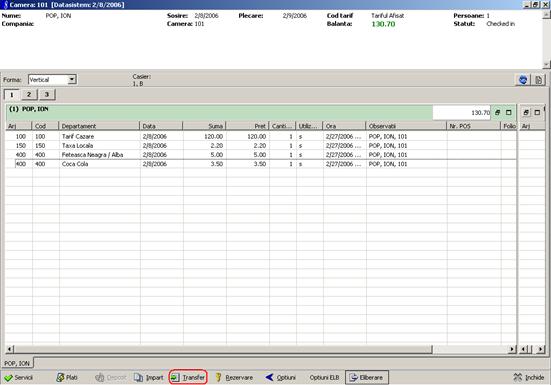Screen dimensions: 551x385
Task: Select the Tarif Cazare row
Action: point(261,136)
